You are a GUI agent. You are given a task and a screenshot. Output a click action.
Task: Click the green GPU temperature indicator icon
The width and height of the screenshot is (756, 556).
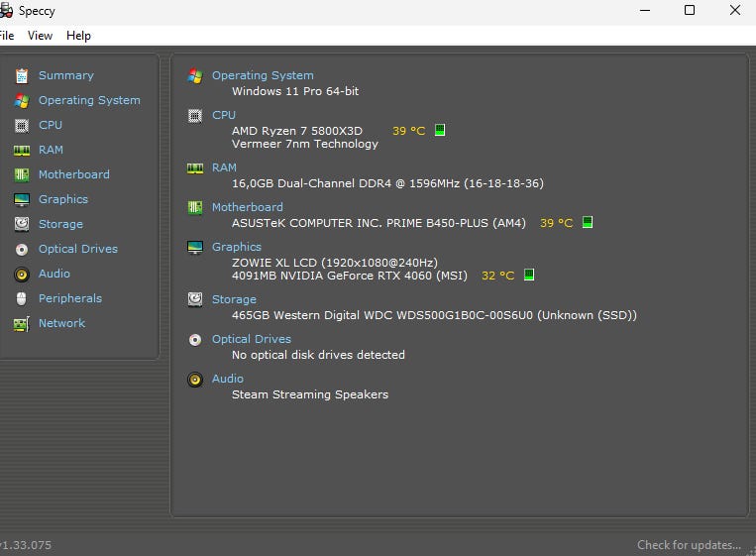529,275
